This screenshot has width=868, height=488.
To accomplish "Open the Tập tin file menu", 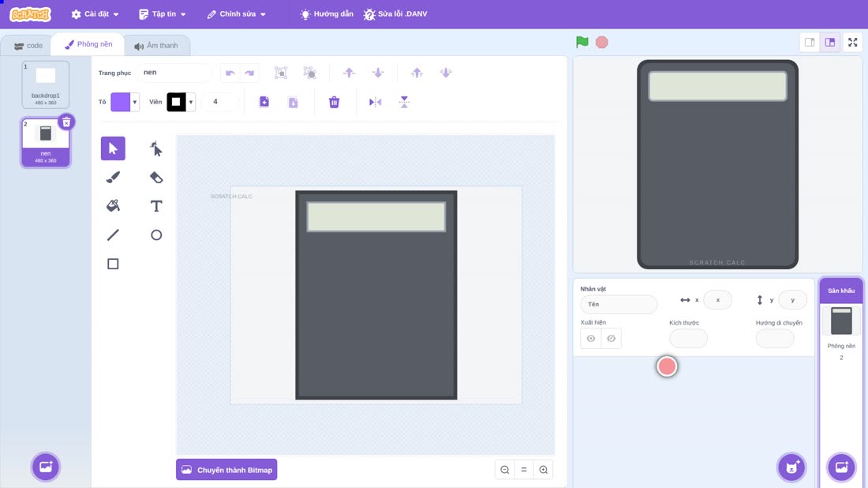I will [163, 14].
